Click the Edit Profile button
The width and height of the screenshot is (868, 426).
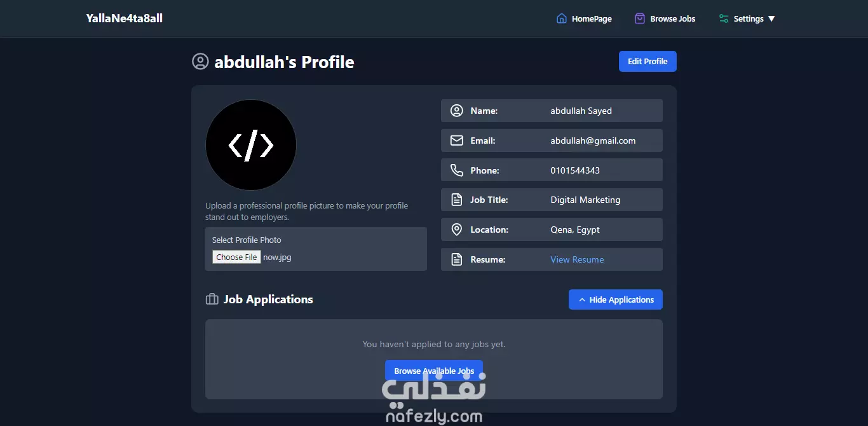coord(648,61)
